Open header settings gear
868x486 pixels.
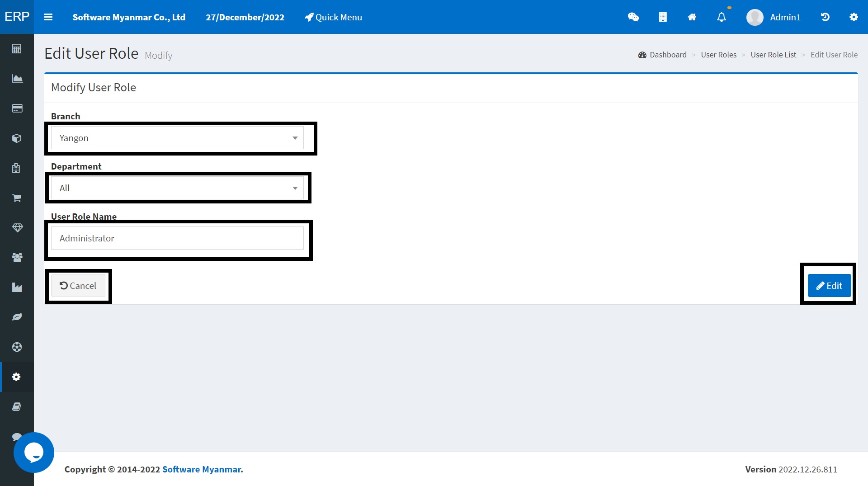(x=854, y=17)
